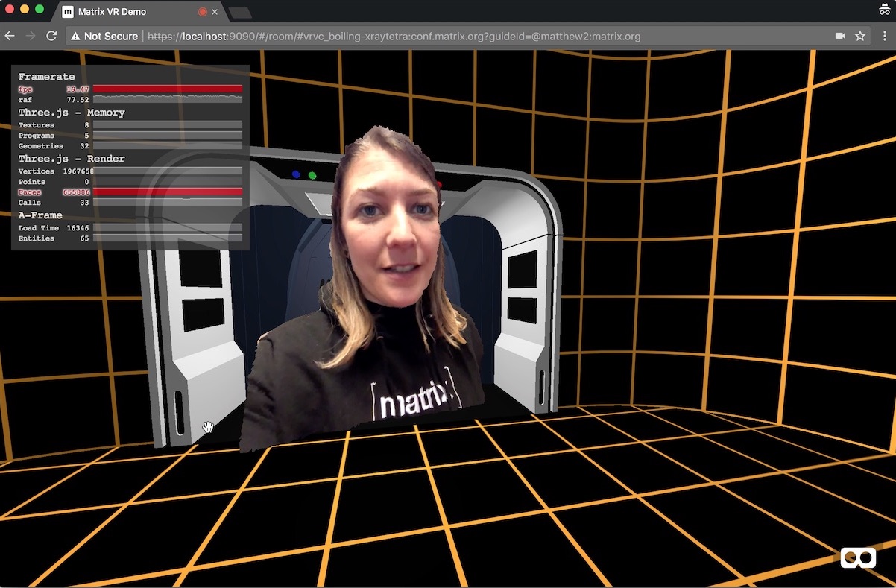This screenshot has height=588, width=896.
Task: Enter VR mode with the goggles icon
Action: tap(858, 558)
